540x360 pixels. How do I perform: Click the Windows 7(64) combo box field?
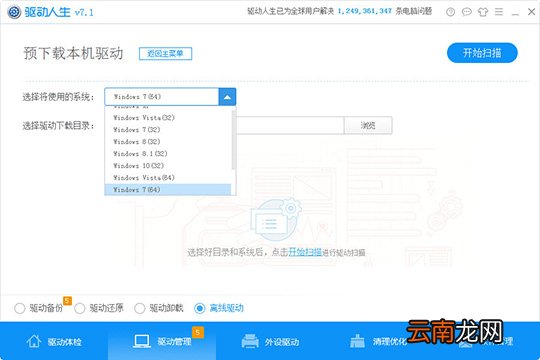click(162, 97)
